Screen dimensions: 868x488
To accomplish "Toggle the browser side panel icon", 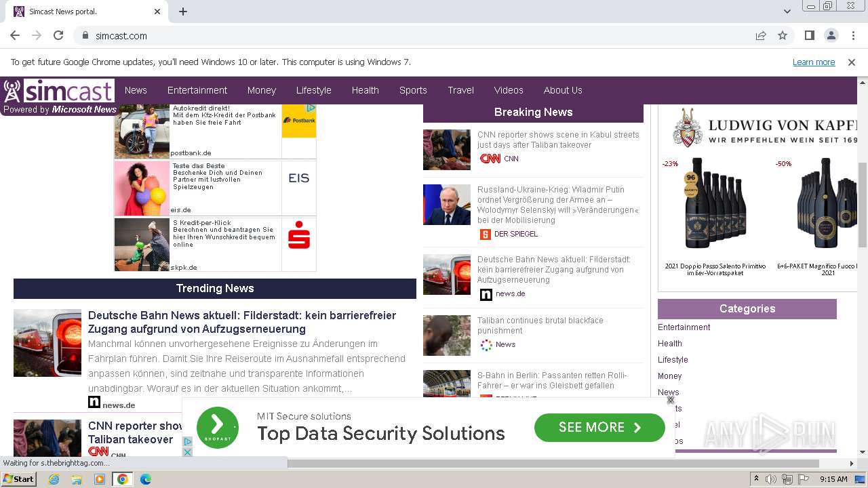I will (809, 35).
